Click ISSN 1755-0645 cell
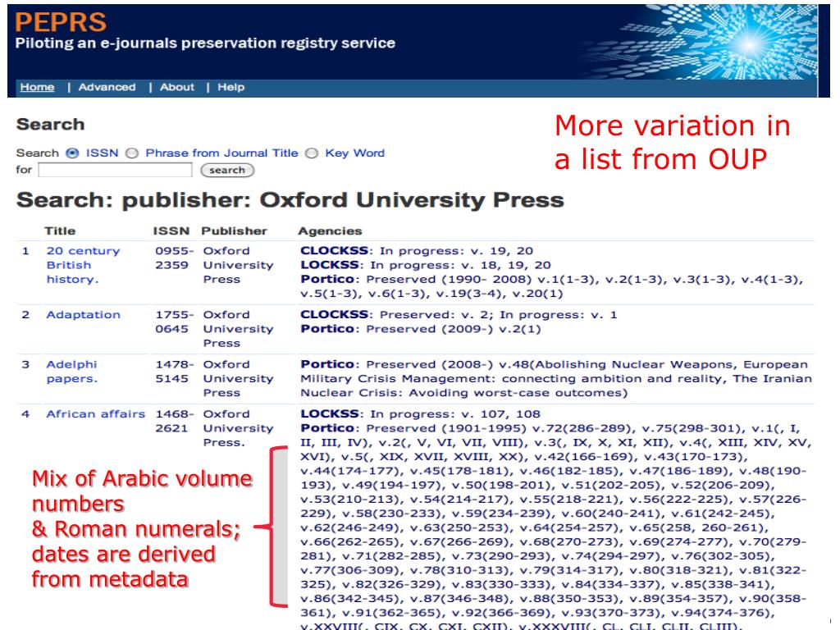This screenshot has width=840, height=630. pyautogui.click(x=174, y=322)
